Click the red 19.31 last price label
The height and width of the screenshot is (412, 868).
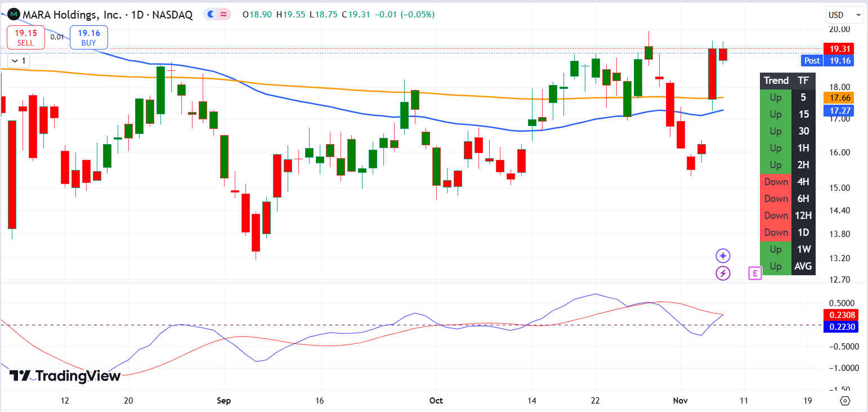click(838, 49)
